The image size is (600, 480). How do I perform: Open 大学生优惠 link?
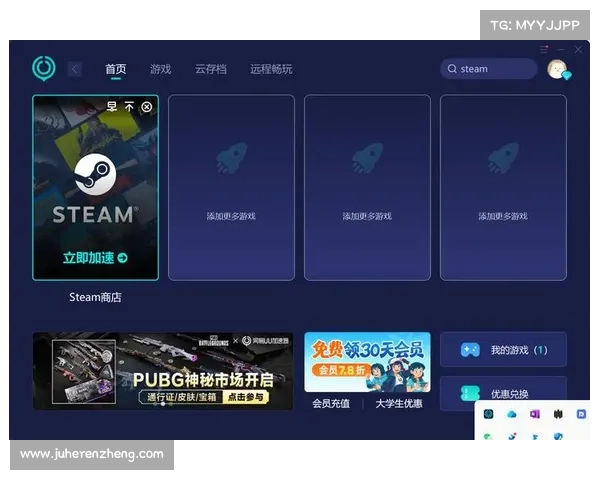click(399, 403)
